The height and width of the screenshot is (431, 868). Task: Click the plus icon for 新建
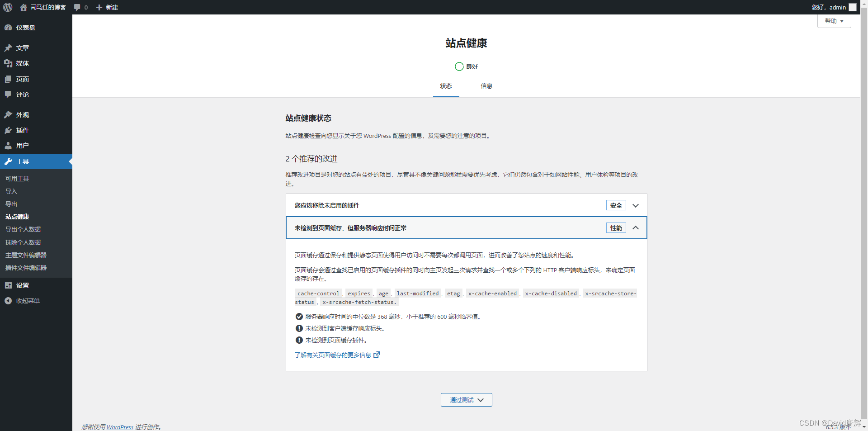(x=99, y=8)
